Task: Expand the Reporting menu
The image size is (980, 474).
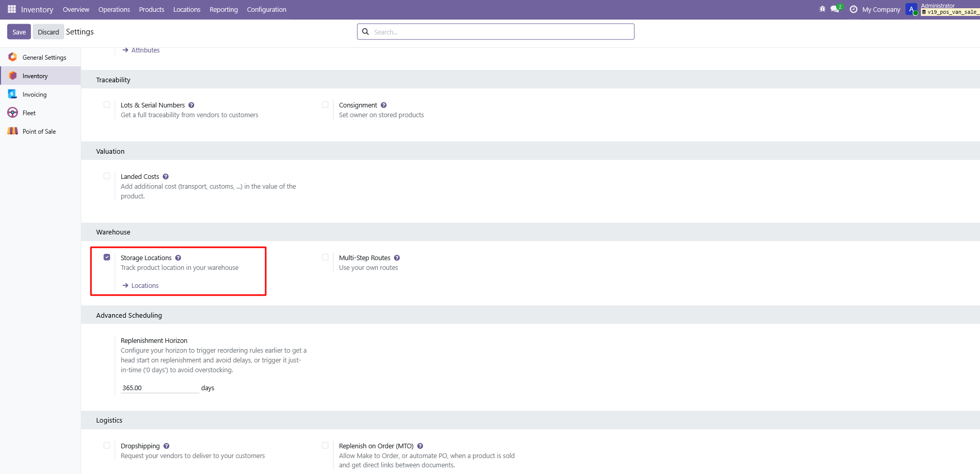Action: [224, 9]
